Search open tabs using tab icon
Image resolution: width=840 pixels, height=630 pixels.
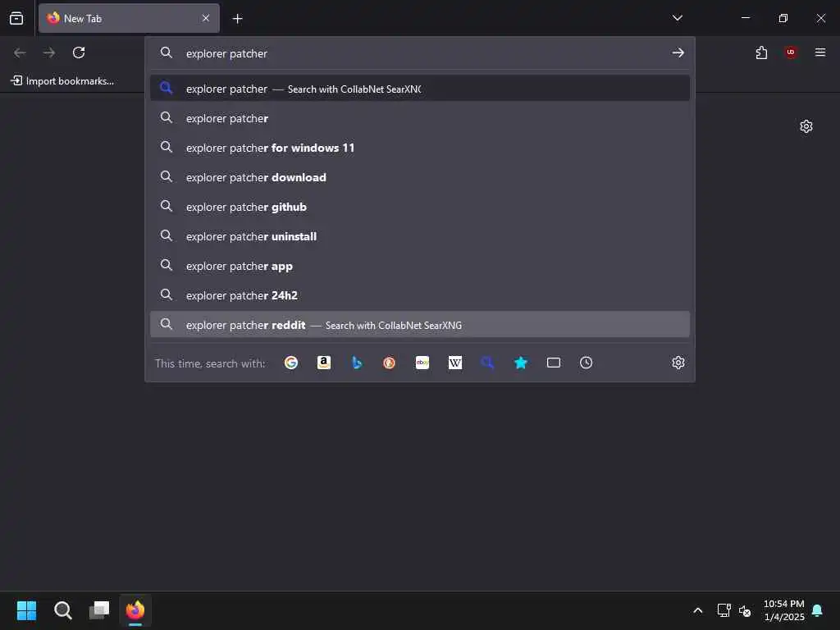point(554,363)
